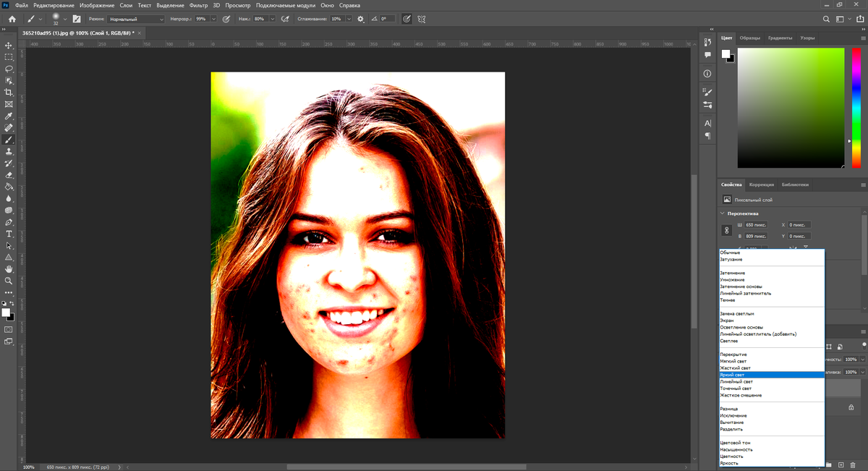Select the Eyedropper tool
Image resolution: width=868 pixels, height=471 pixels.
pos(9,116)
